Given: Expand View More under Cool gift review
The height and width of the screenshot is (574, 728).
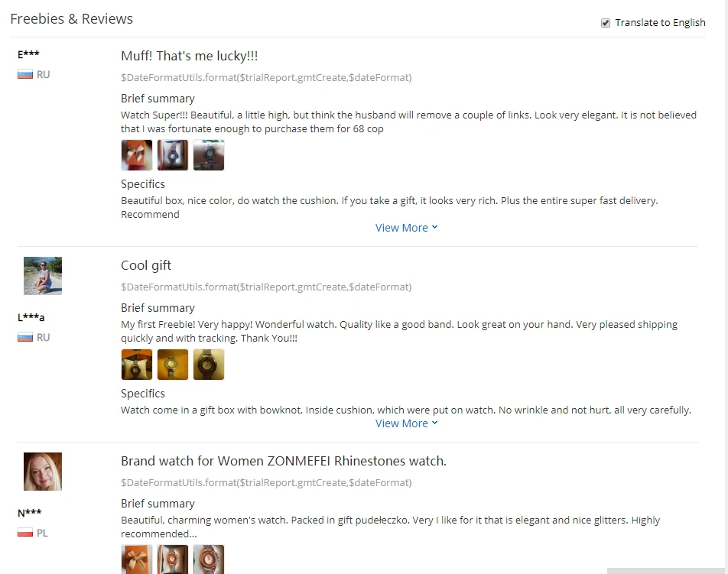Looking at the screenshot, I should pos(406,423).
